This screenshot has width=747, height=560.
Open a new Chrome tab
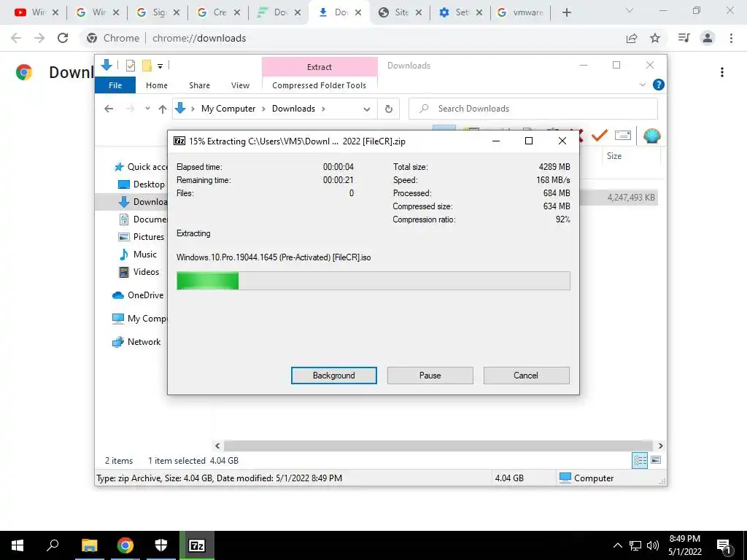pyautogui.click(x=566, y=12)
